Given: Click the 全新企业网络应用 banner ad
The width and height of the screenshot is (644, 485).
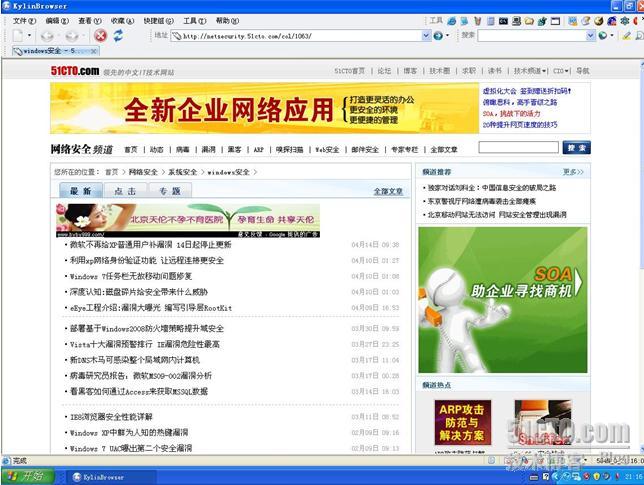Looking at the screenshot, I should pyautogui.click(x=264, y=108).
